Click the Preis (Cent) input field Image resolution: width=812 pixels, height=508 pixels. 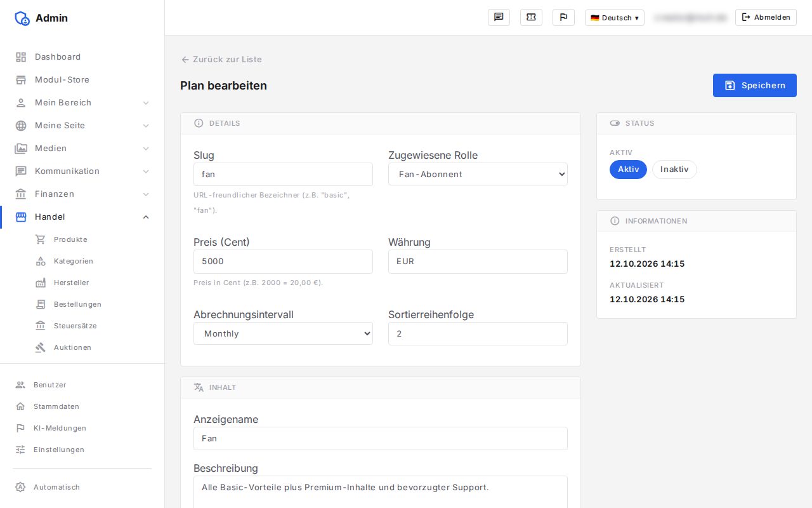(283, 261)
